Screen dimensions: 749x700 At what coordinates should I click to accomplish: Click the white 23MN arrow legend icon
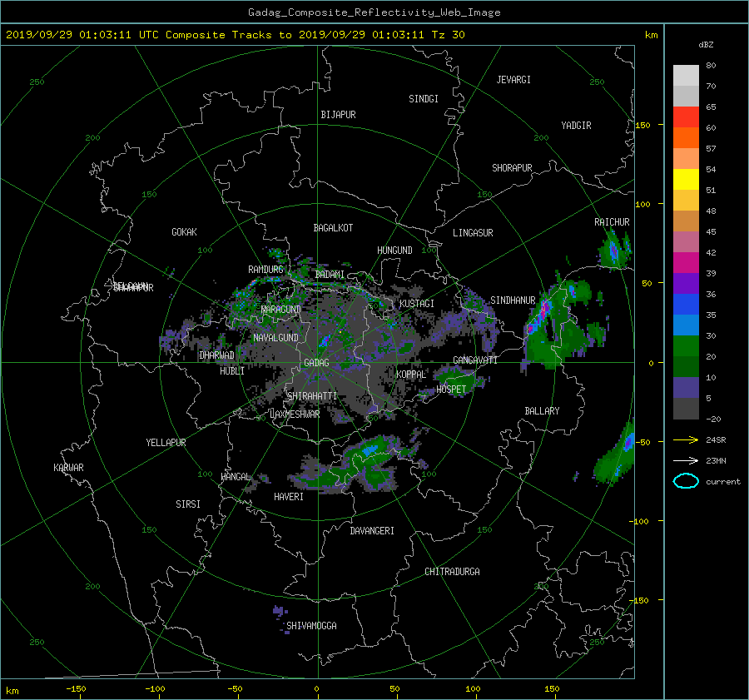[686, 460]
